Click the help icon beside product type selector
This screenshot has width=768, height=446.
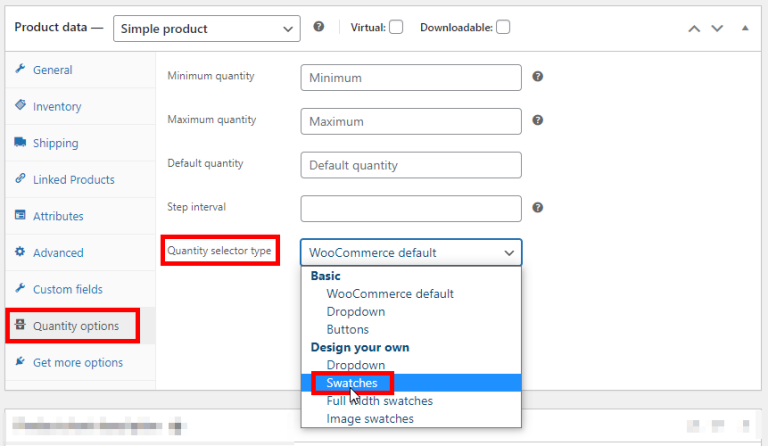click(319, 27)
